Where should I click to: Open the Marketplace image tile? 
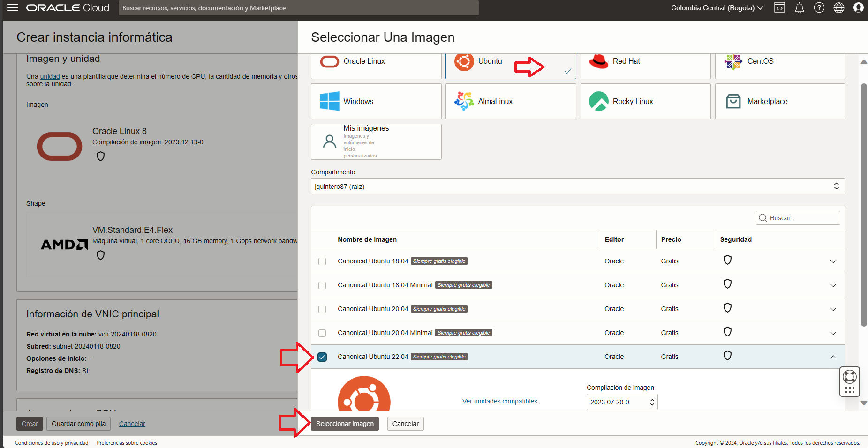pyautogui.click(x=780, y=101)
